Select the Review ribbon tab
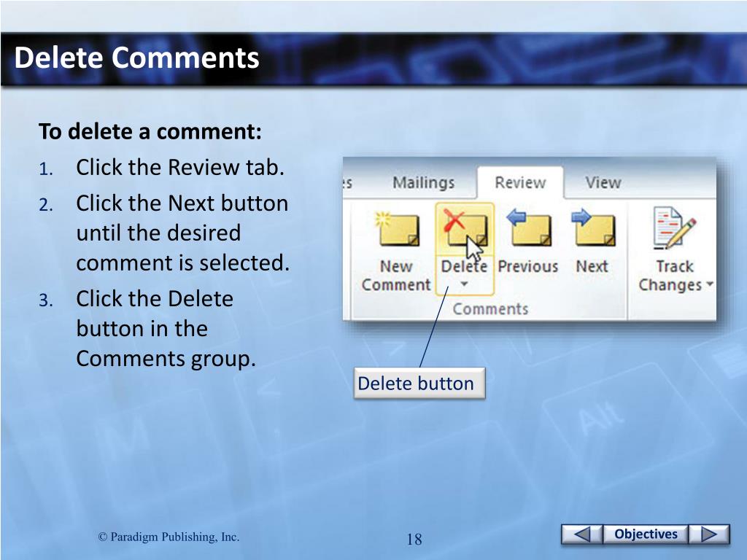The width and height of the screenshot is (747, 560). pos(520,182)
